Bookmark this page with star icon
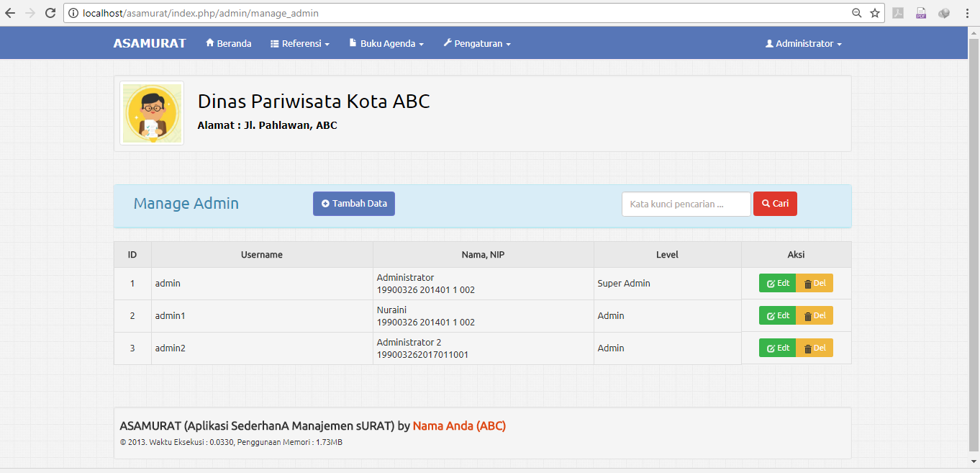 click(x=875, y=13)
